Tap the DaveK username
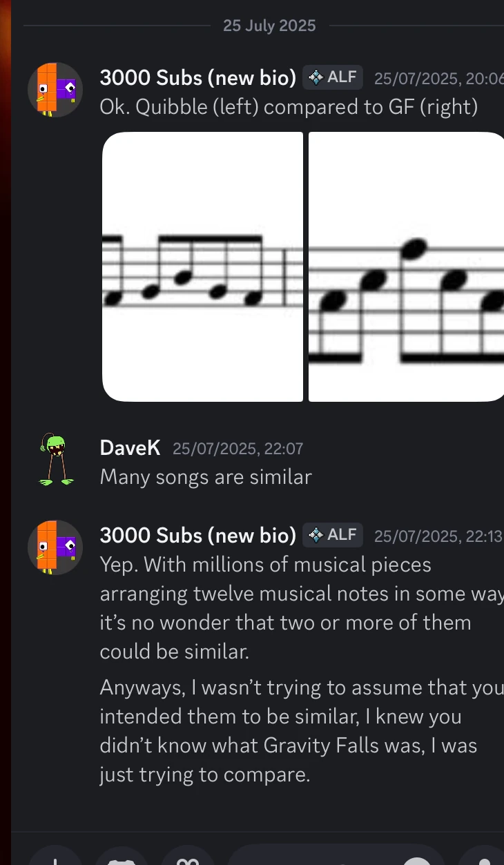 (x=130, y=448)
